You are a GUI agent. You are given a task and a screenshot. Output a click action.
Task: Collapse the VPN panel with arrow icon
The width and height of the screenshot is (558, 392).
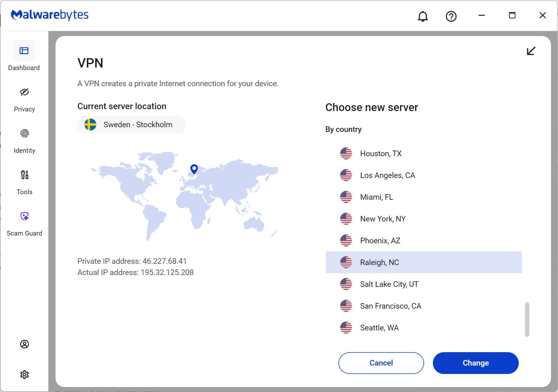[x=531, y=51]
